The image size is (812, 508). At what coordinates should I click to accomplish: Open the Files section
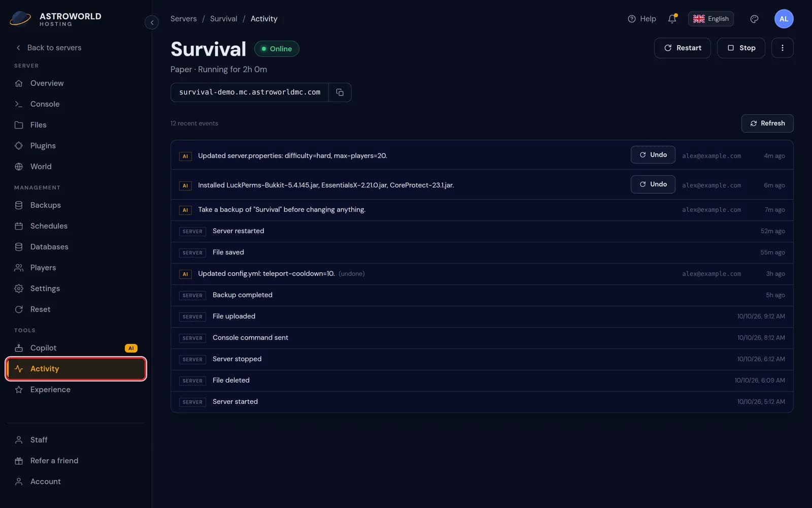point(76,125)
